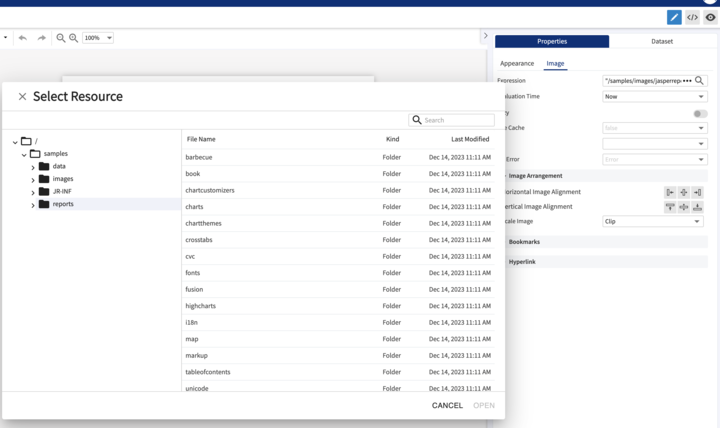This screenshot has width=720, height=428.
Task: Align image horizontally right icon
Action: [x=698, y=192]
